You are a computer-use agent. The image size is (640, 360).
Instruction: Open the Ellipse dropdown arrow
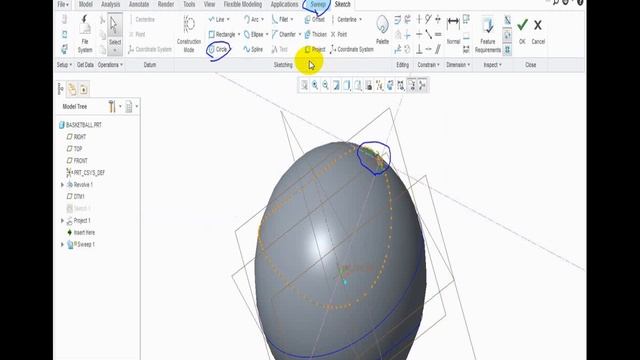point(267,34)
